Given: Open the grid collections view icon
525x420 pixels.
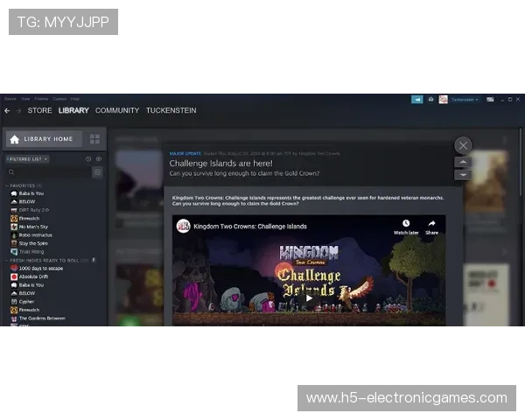Looking at the screenshot, I should 94,139.
